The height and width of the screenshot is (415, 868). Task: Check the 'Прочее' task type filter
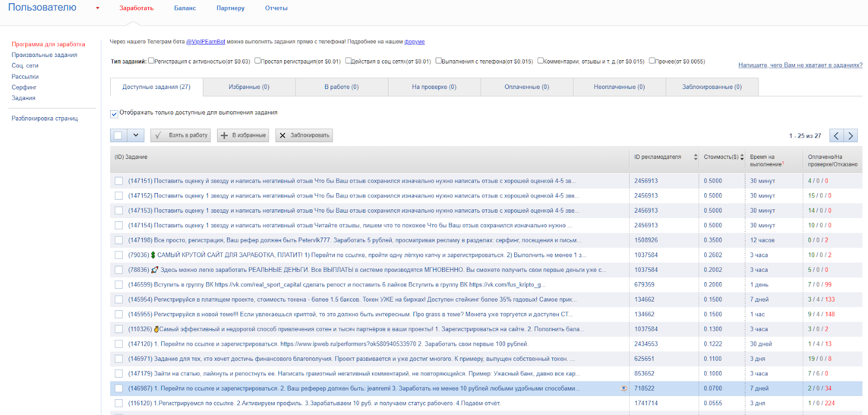(652, 61)
